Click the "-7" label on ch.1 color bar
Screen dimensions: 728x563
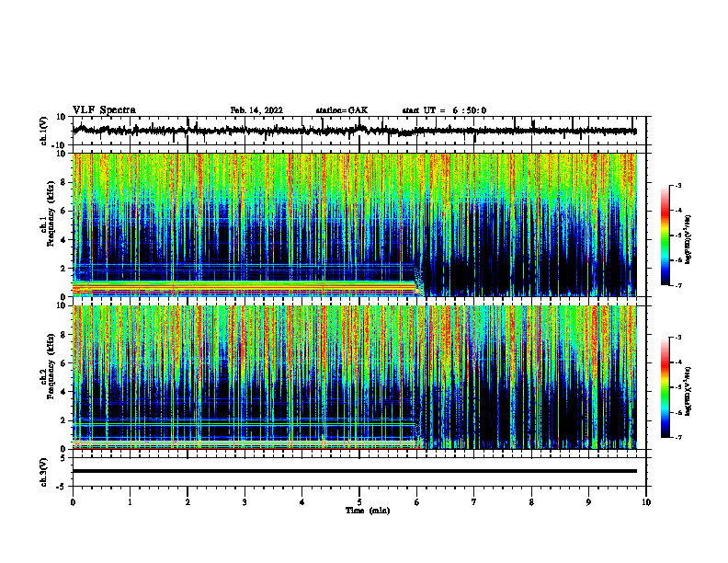point(677,285)
